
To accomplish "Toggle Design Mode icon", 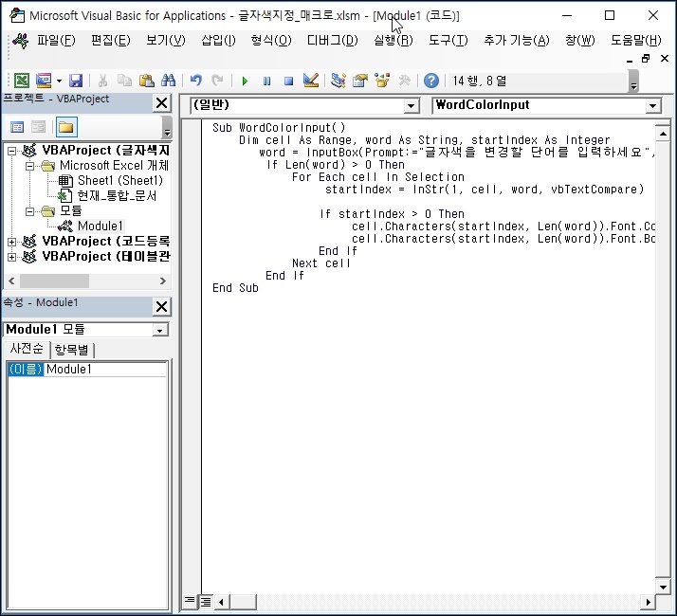I will [311, 81].
